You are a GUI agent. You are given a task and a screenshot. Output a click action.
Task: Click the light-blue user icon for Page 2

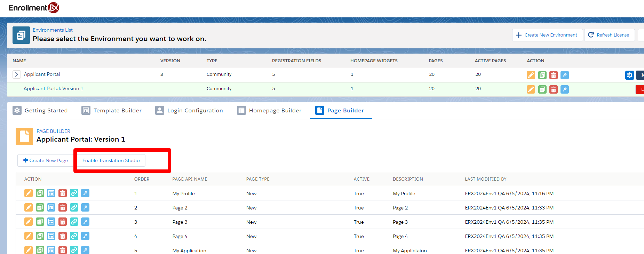pos(85,208)
